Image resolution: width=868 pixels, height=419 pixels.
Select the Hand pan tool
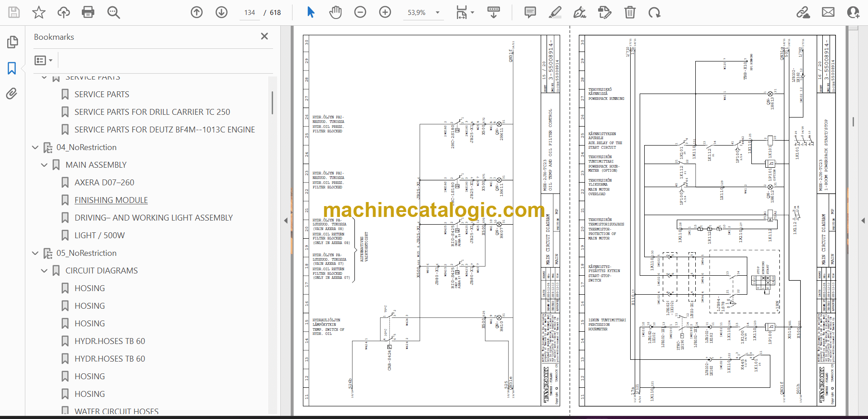[x=335, y=12]
